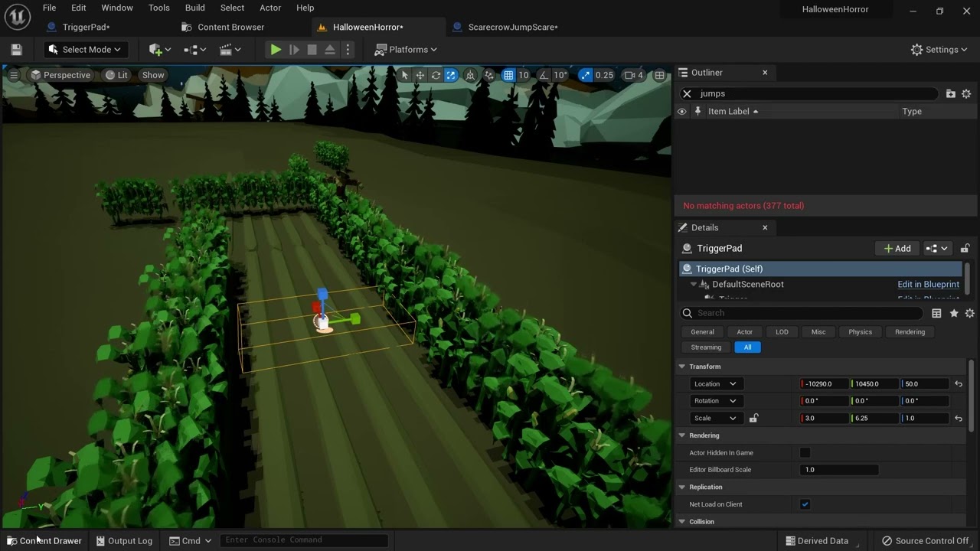The width and height of the screenshot is (980, 551).
Task: Click the Stop button in the play toolbar
Action: 312,50
